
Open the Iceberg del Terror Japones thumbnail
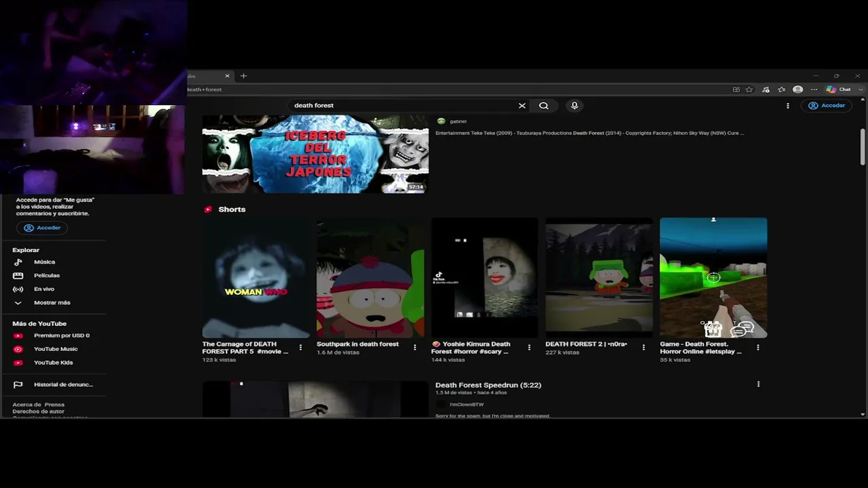315,154
